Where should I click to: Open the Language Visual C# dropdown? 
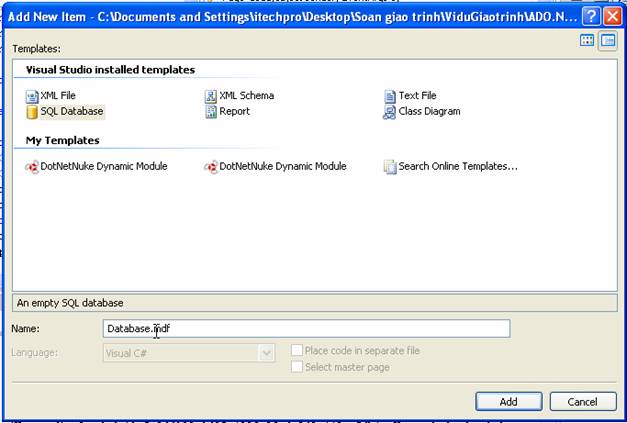pos(266,353)
